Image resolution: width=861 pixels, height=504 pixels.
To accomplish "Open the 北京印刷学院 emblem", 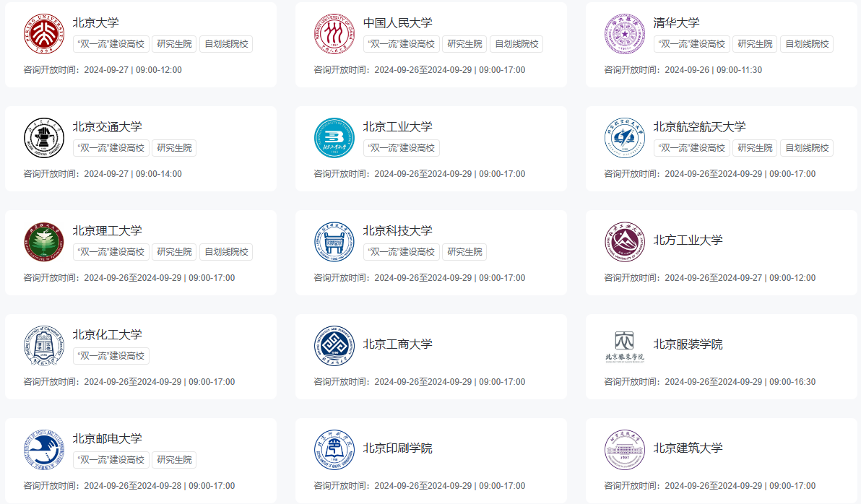I will coord(334,450).
